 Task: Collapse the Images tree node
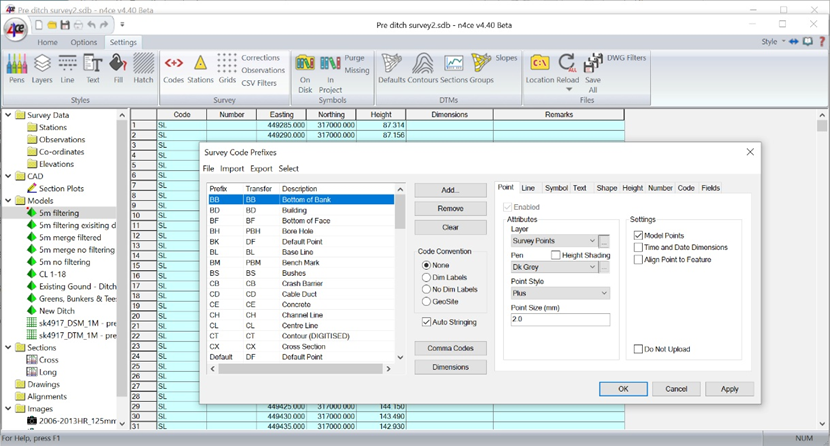click(x=8, y=408)
